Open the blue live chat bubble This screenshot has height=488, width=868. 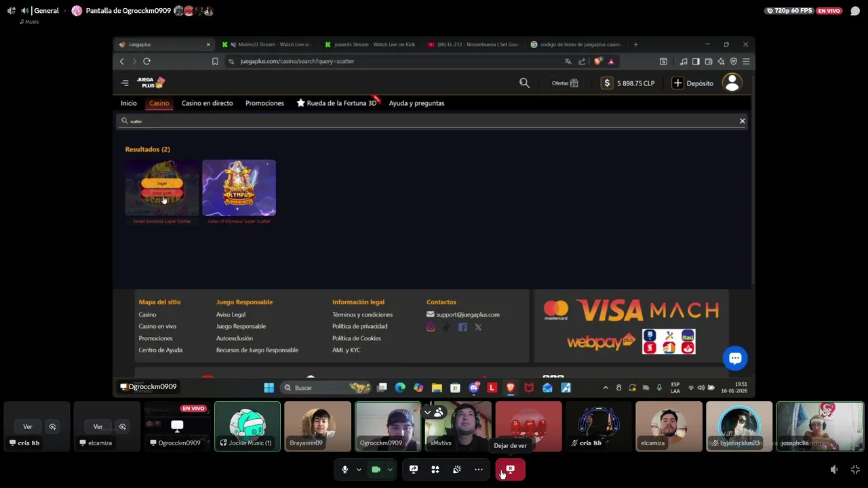[735, 358]
